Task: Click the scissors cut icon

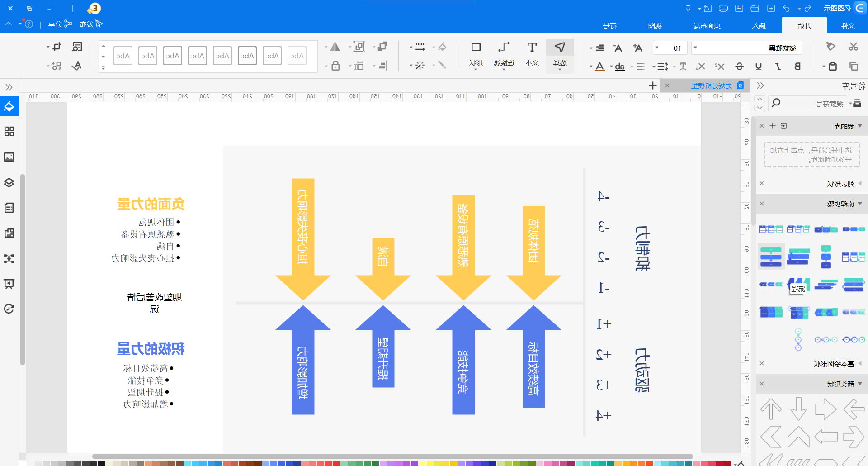Action: pos(853,47)
